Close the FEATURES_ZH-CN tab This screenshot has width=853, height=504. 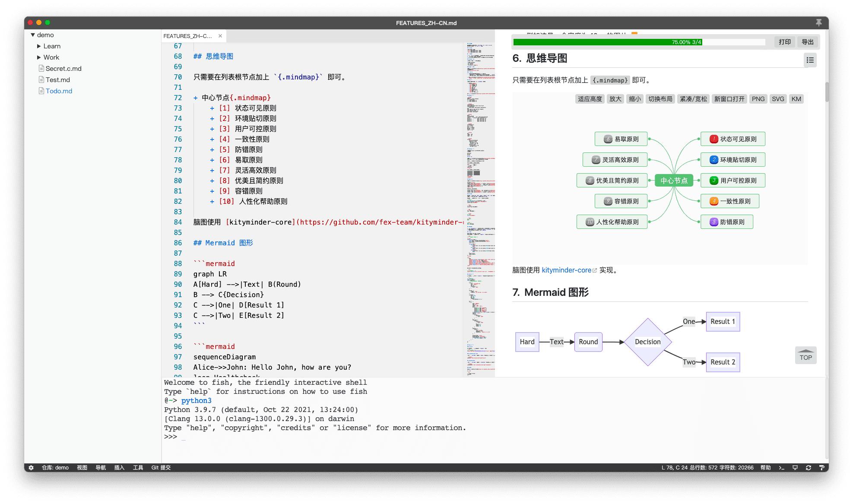click(x=220, y=36)
